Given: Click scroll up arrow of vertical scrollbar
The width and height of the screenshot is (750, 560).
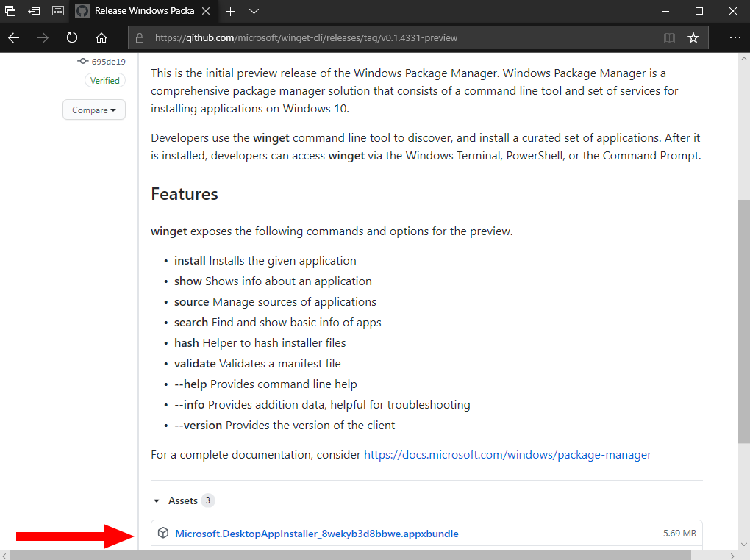Looking at the screenshot, I should [x=744, y=59].
